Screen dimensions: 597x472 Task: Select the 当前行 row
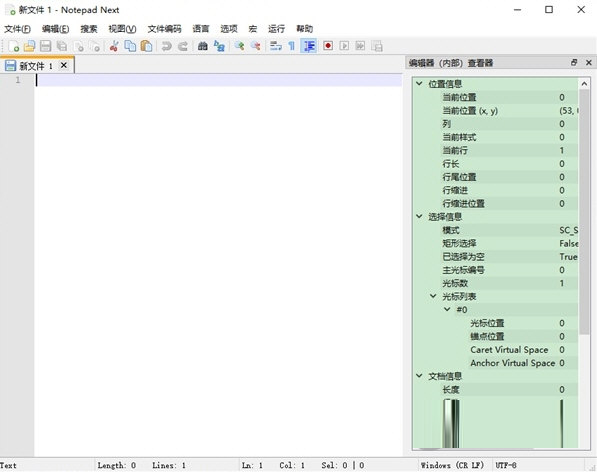[x=496, y=150]
